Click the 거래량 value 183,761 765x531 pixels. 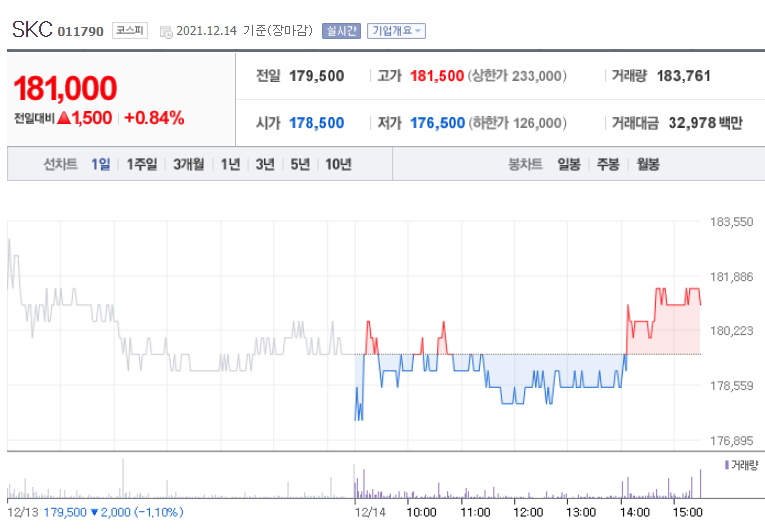[684, 76]
